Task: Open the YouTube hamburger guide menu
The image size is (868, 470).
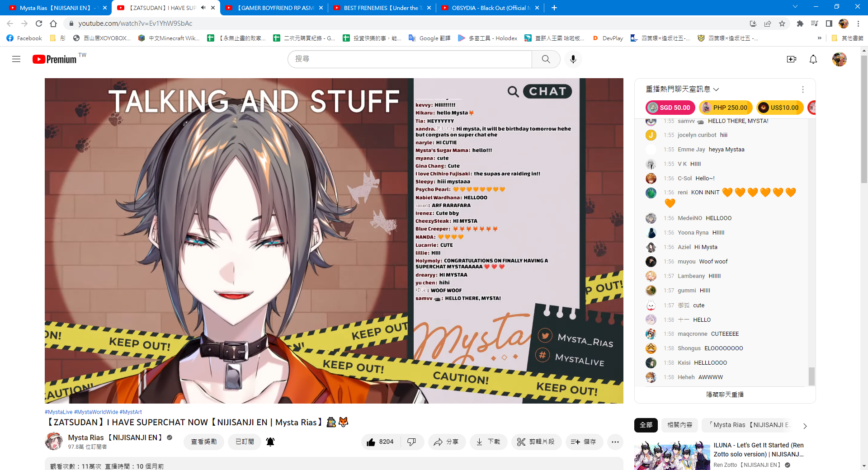Action: (x=16, y=59)
